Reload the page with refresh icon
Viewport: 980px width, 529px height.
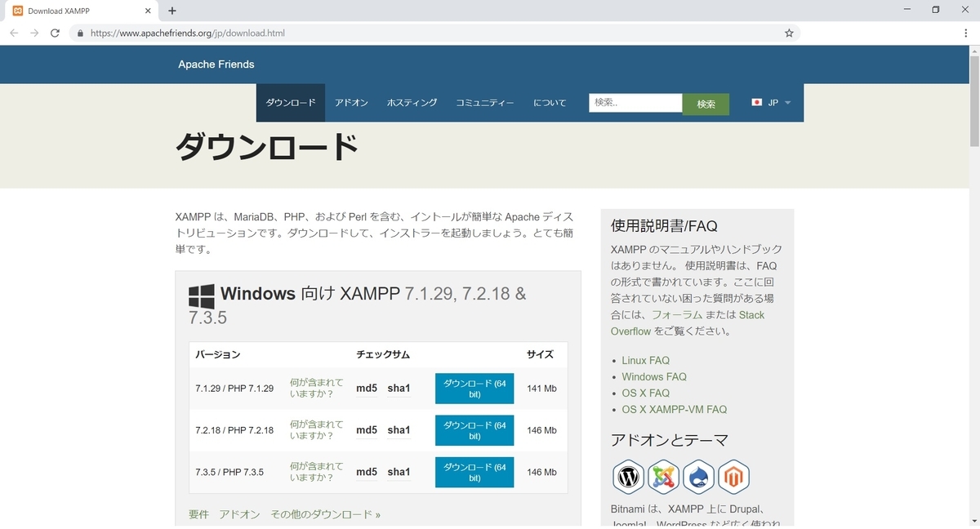pos(55,33)
